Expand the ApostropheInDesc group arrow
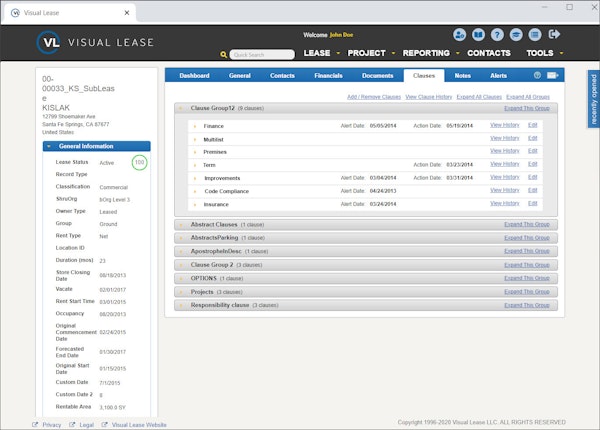This screenshot has height=430, width=600. pyautogui.click(x=181, y=252)
